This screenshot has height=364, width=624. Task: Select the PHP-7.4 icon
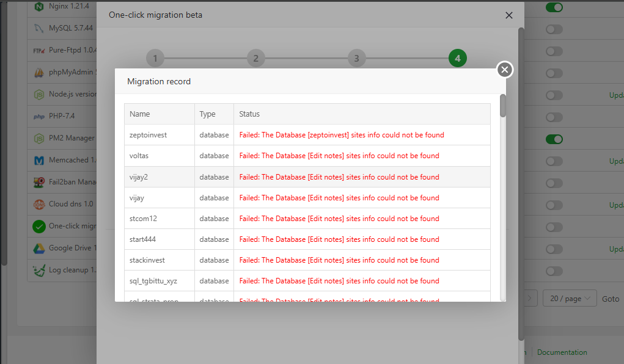tap(39, 116)
